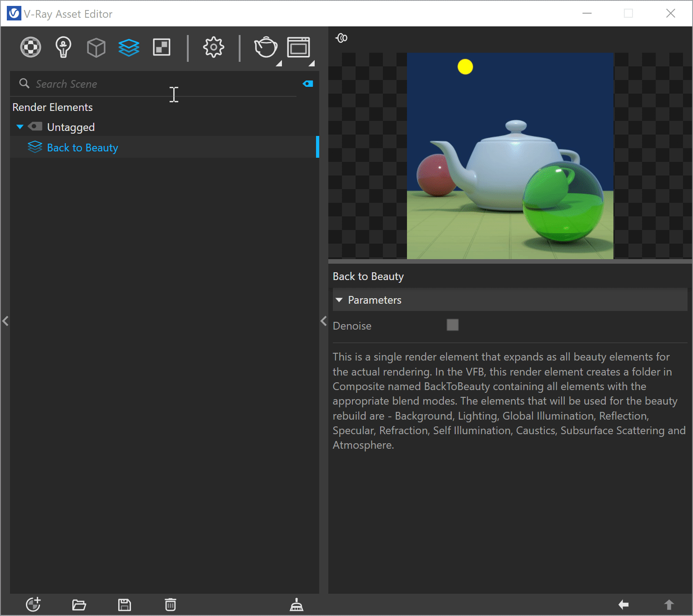Purge unused assets with broom icon
The height and width of the screenshot is (616, 693).
click(x=296, y=605)
